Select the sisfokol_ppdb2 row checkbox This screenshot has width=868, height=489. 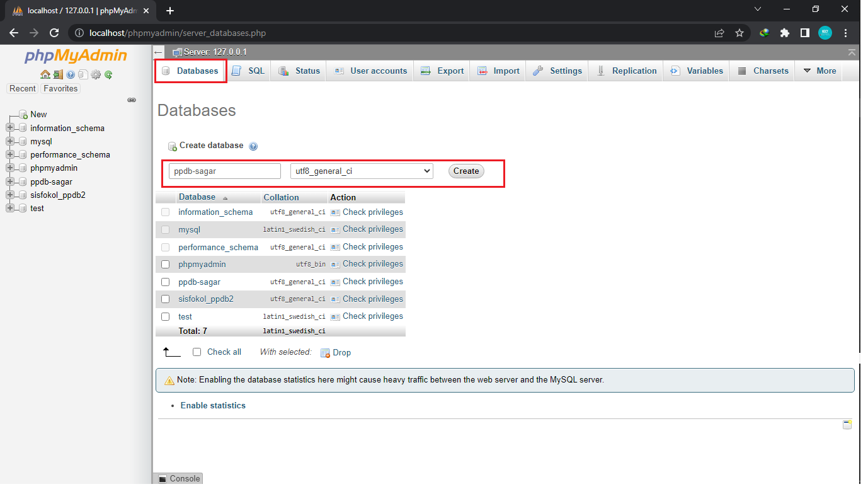click(166, 299)
